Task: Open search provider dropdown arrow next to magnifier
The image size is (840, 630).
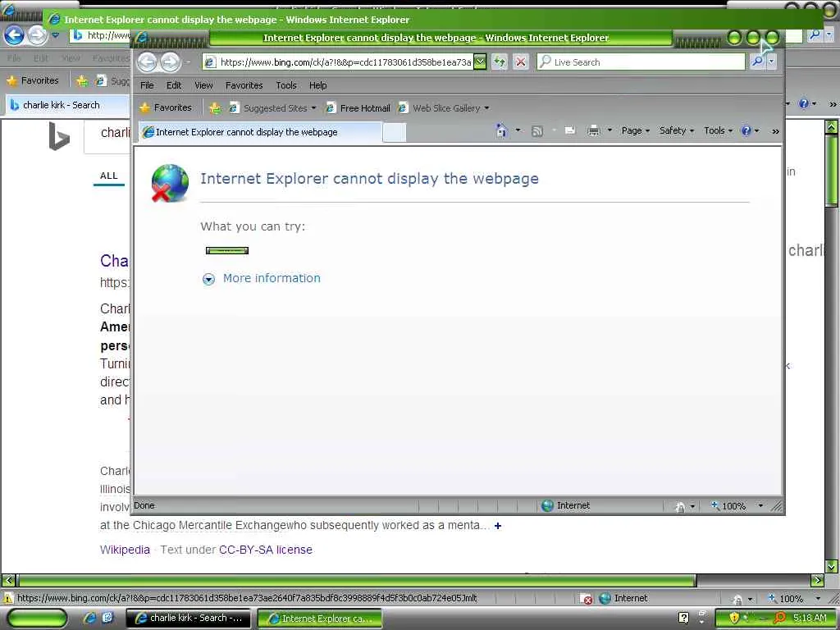Action: pyautogui.click(x=771, y=62)
